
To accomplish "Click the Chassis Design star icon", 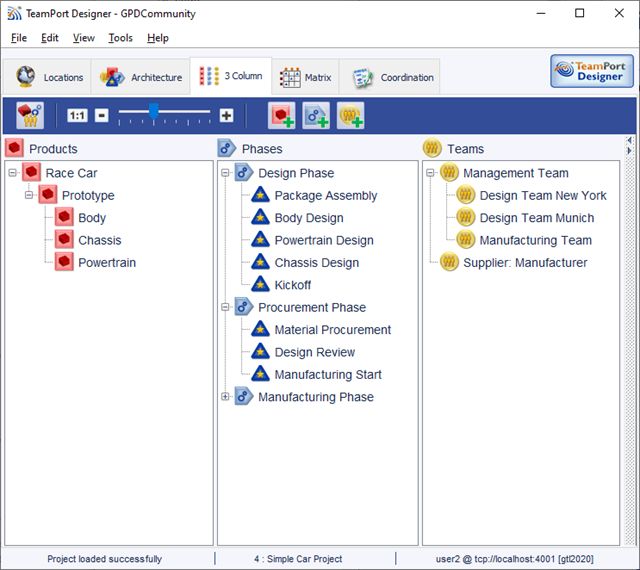I will pos(260,262).
